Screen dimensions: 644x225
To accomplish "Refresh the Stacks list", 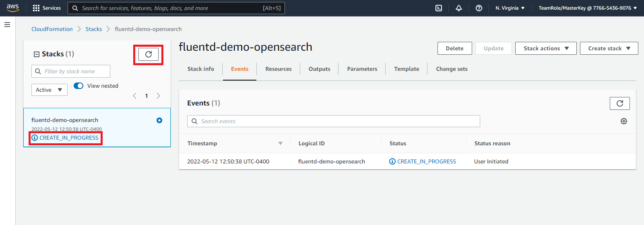I will click(x=149, y=54).
